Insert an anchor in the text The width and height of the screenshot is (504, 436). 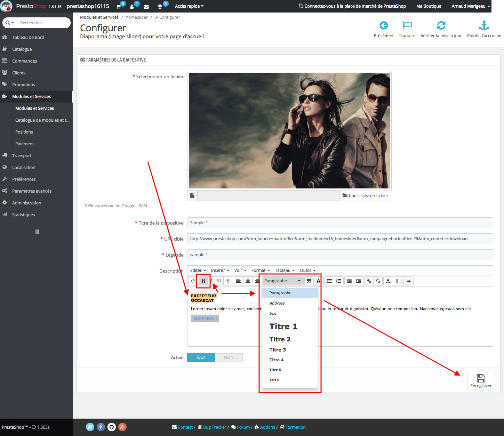tap(388, 281)
